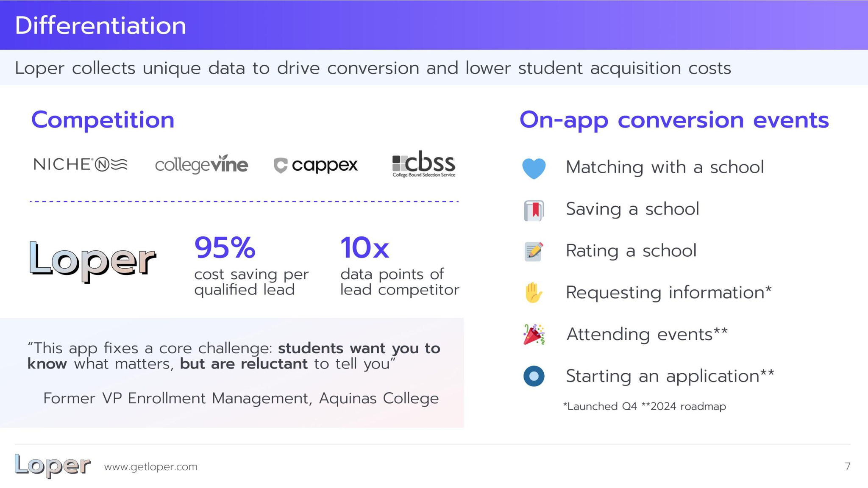Click the red bookmark book icon
Viewport: 868px width, 488px height.
point(534,210)
